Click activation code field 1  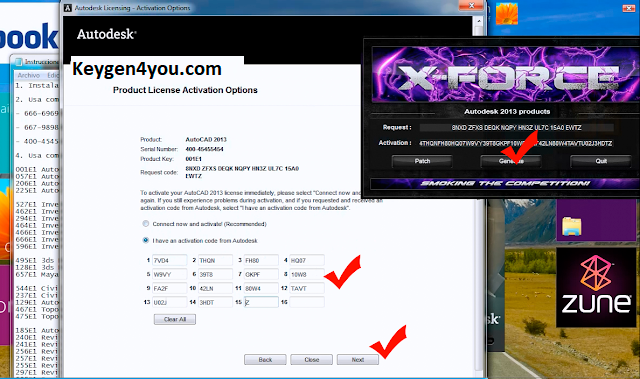click(x=169, y=260)
